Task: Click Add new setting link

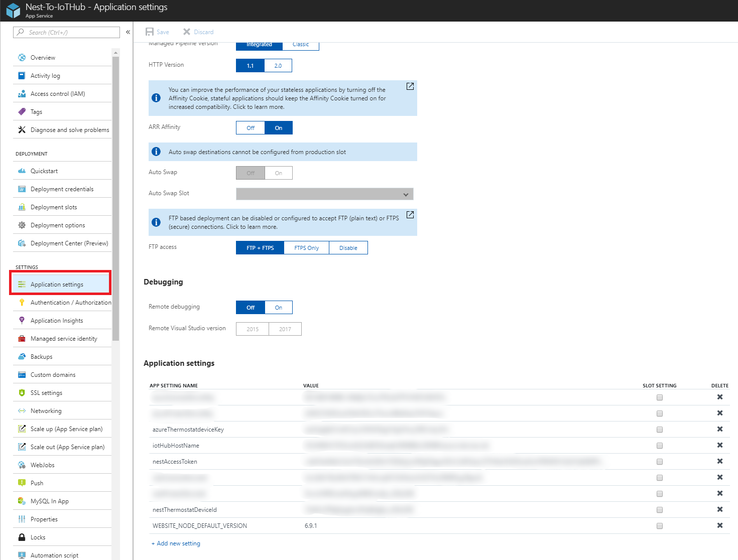Action: point(176,543)
